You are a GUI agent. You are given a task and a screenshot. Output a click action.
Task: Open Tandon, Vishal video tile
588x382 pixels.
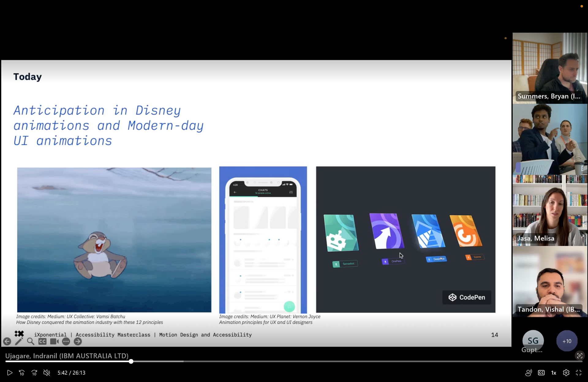pos(550,282)
